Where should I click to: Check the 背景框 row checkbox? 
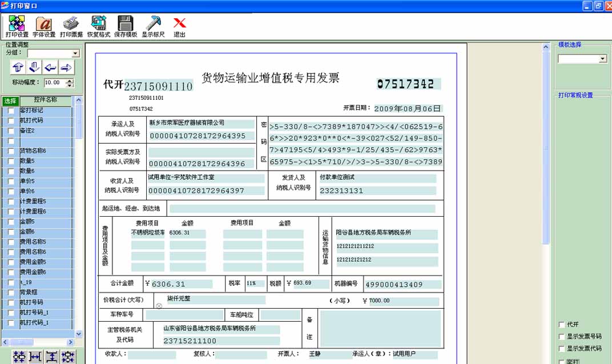click(11, 293)
